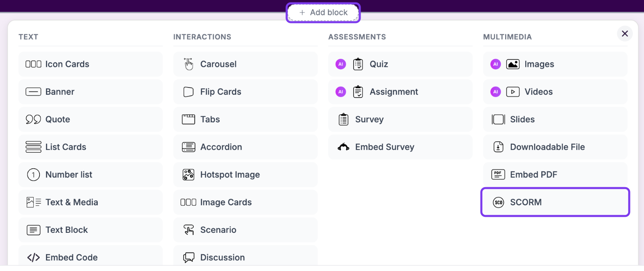Click the List Cards stacked icon
This screenshot has height=271, width=644.
[33, 147]
